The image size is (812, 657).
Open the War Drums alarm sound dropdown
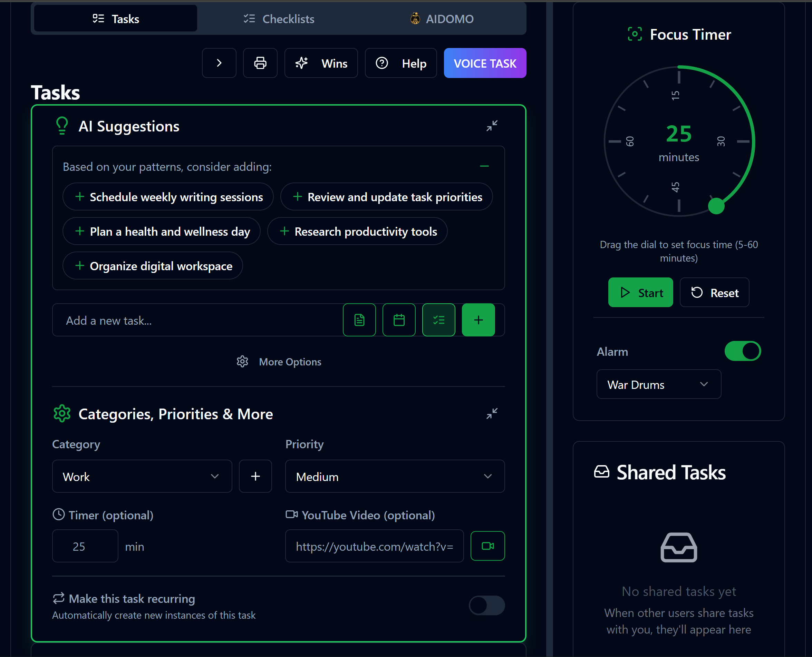coord(659,384)
